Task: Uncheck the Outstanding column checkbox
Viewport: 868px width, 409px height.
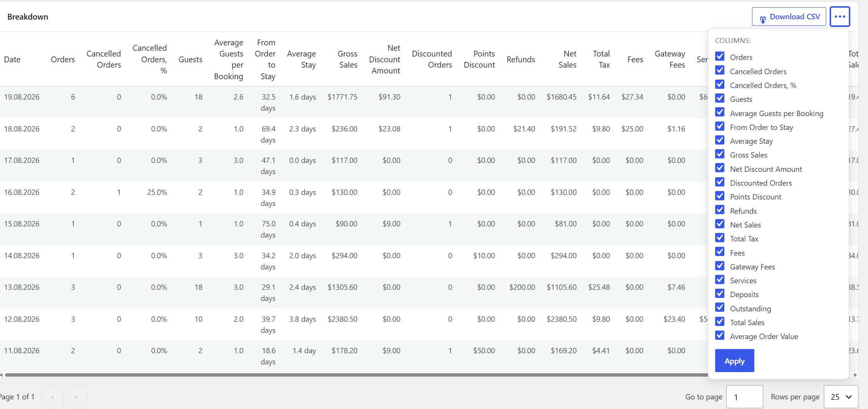Action: click(720, 308)
